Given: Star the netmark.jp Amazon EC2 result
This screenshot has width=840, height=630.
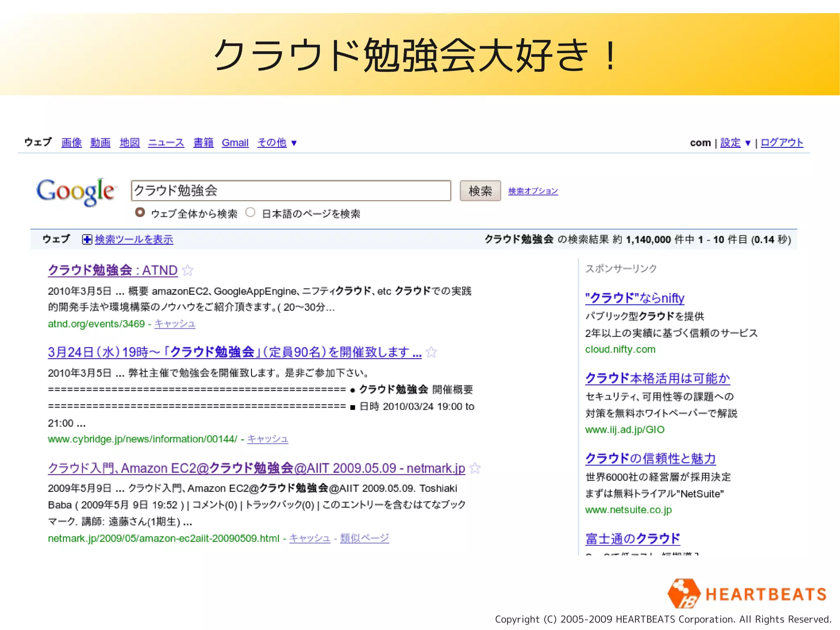Looking at the screenshot, I should [x=475, y=468].
